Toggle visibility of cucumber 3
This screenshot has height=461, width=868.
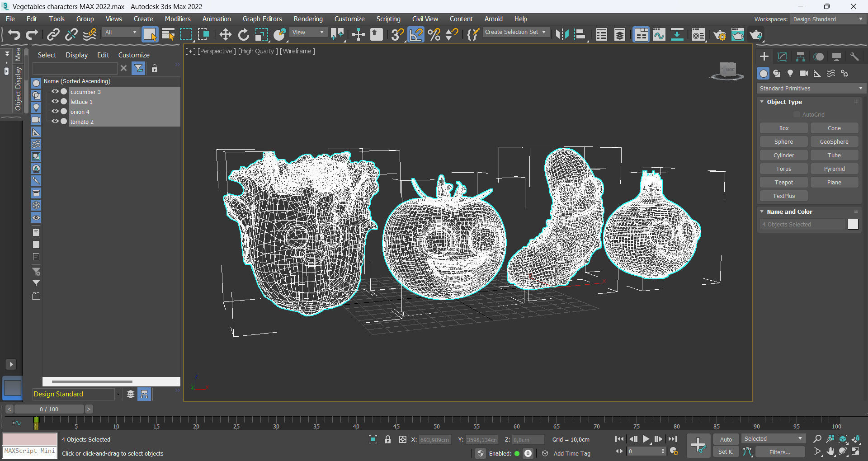[x=55, y=91]
